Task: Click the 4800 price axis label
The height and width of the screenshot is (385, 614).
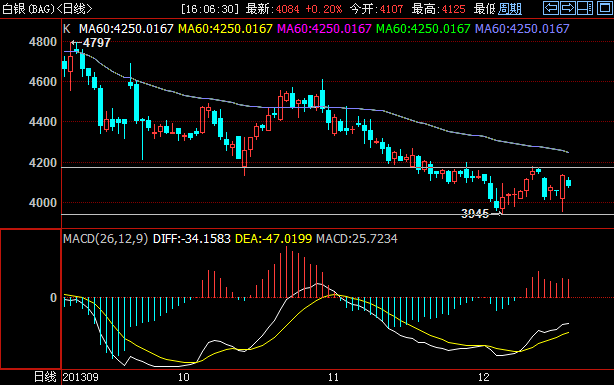Action: coord(43,42)
